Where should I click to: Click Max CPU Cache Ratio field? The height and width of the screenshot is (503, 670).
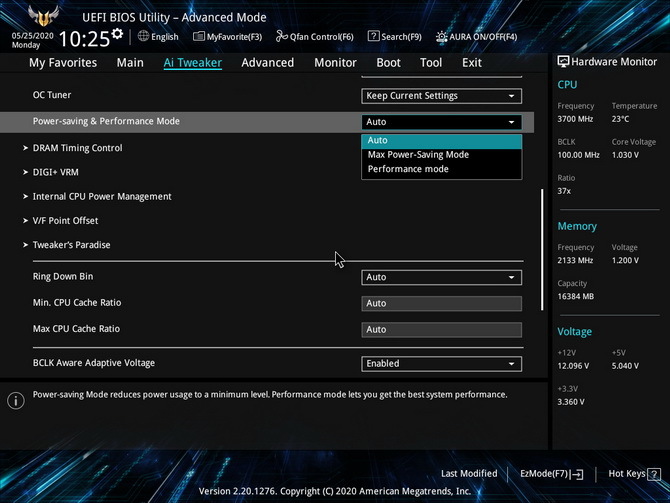tap(441, 330)
